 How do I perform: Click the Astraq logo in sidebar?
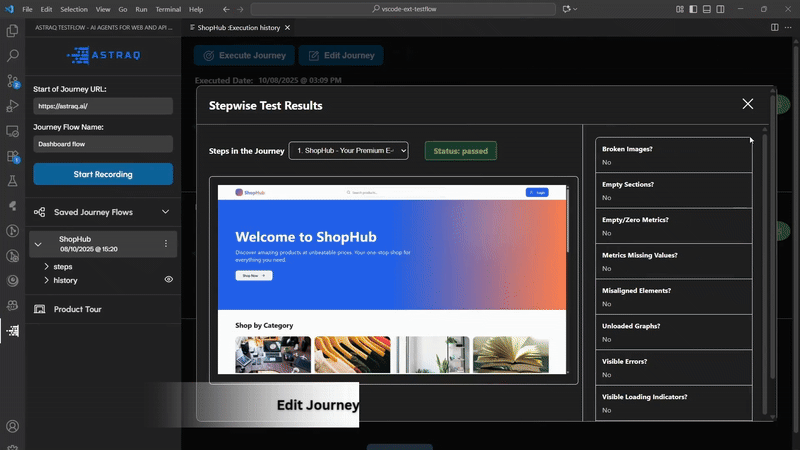(x=104, y=55)
